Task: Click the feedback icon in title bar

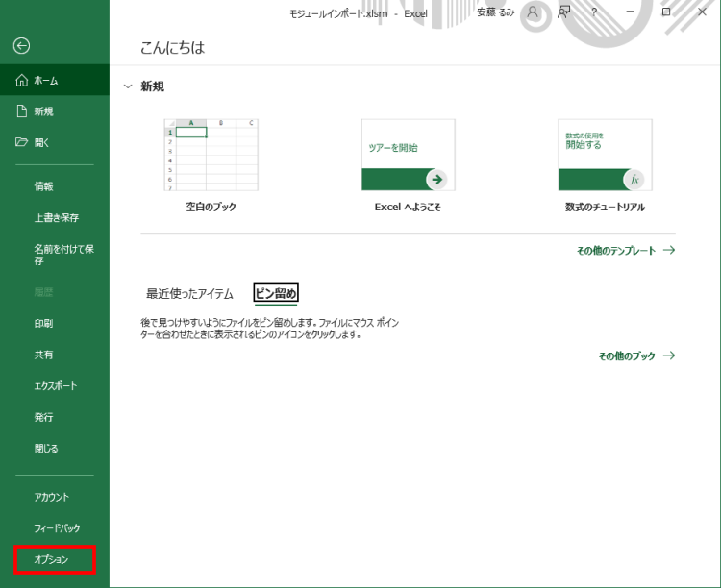Action: pos(563,12)
